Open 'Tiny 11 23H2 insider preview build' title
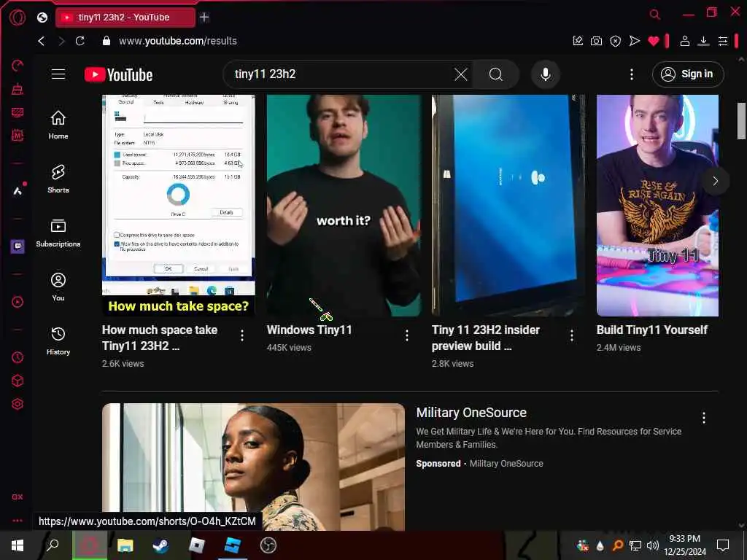747x560 pixels. (x=485, y=338)
